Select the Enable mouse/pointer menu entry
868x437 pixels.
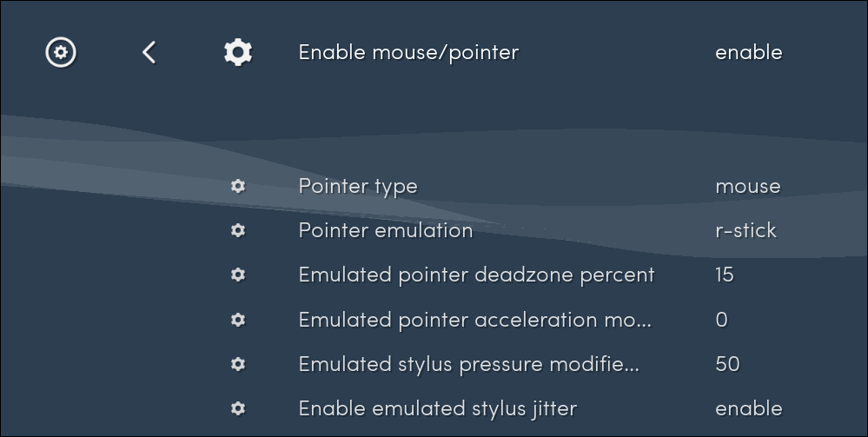pos(408,52)
